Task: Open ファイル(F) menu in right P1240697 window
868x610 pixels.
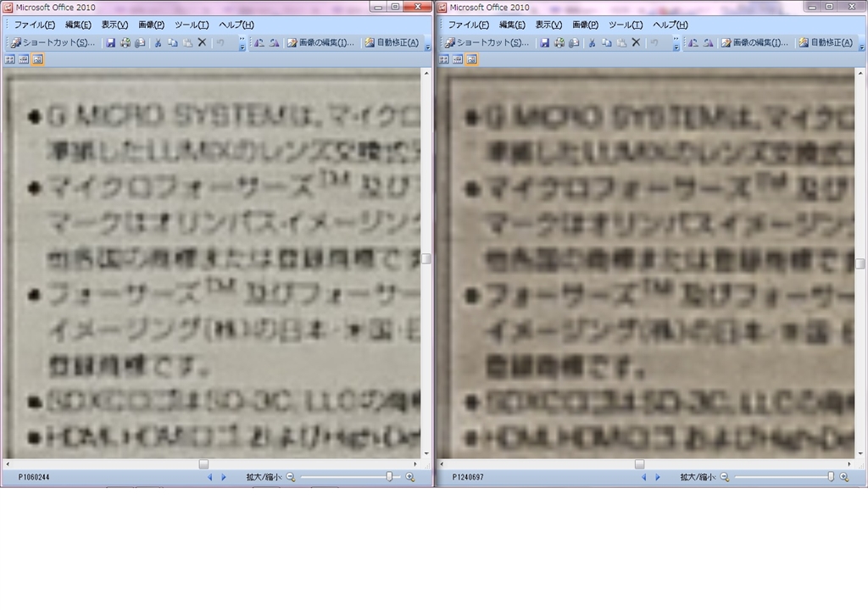Action: pos(468,25)
